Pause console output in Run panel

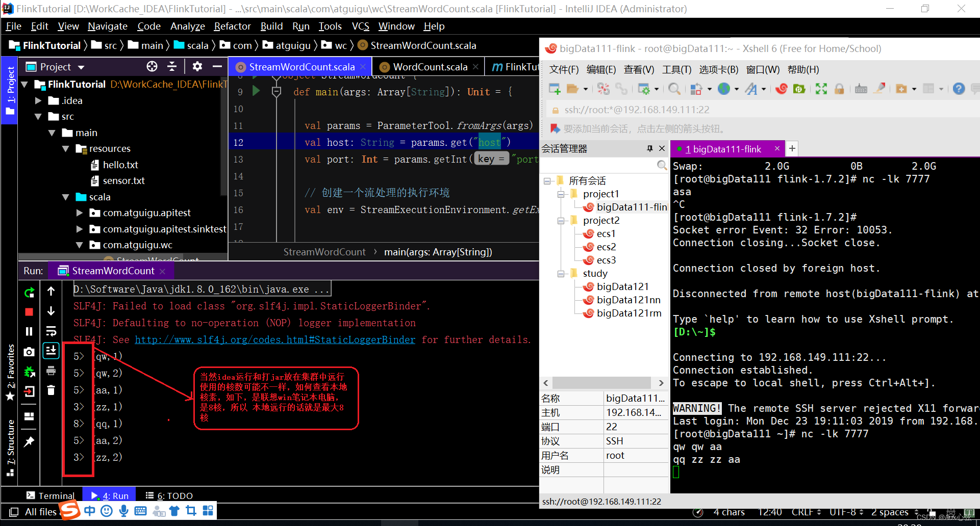29,331
